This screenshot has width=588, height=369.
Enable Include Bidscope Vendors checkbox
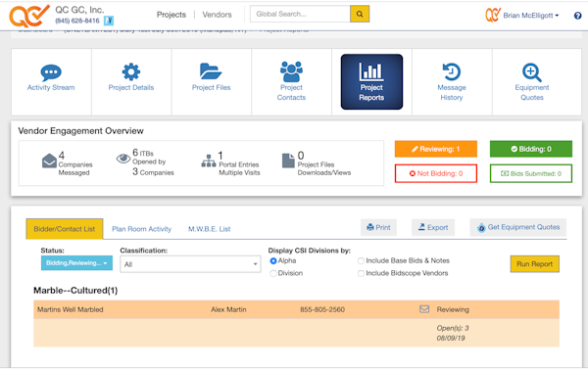[x=361, y=273]
